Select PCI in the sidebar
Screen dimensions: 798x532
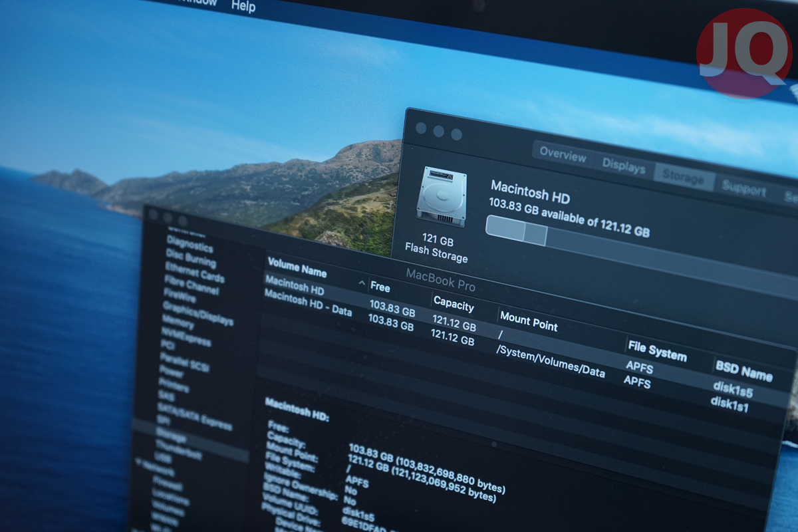click(x=168, y=345)
